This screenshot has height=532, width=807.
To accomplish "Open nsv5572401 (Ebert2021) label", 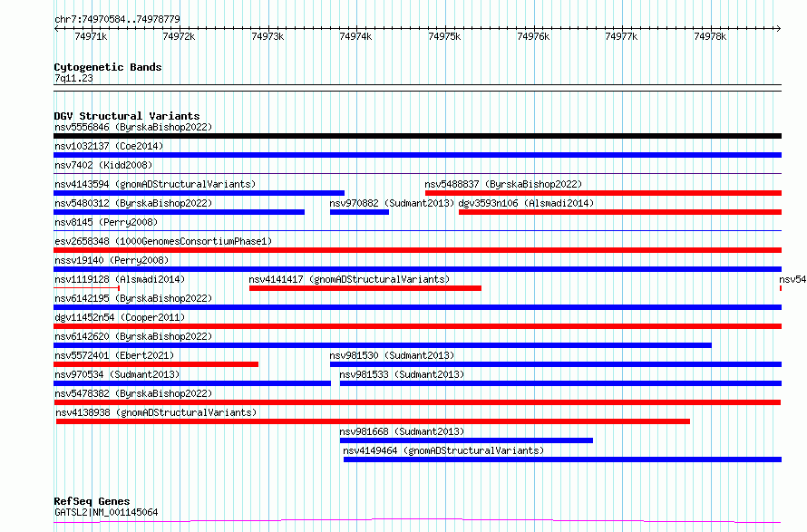I will pos(114,355).
